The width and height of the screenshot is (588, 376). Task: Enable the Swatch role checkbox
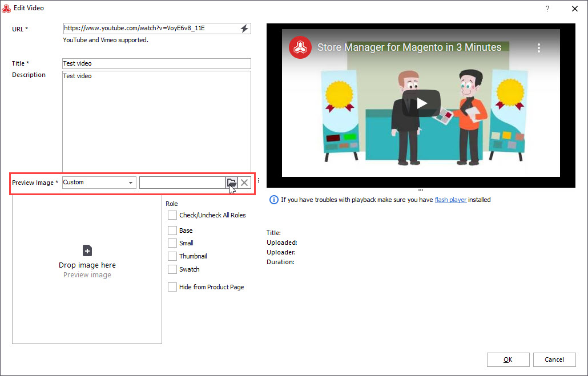point(172,269)
